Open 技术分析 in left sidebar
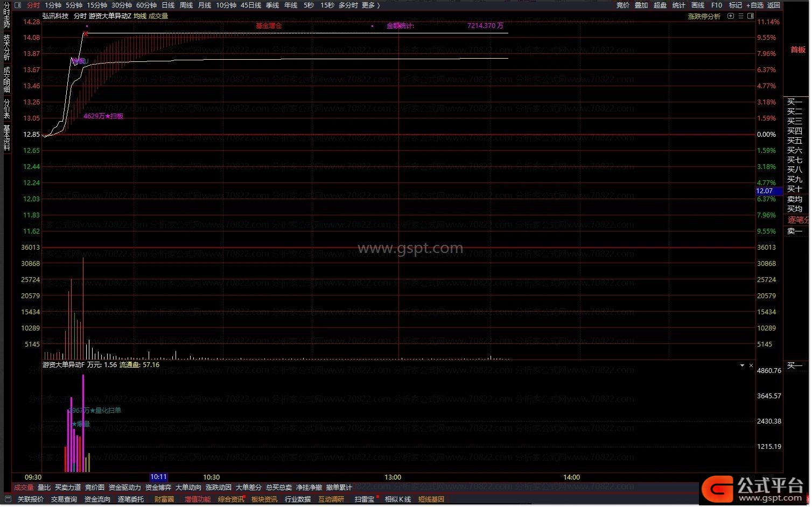Screen dimensions: 812x507 pyautogui.click(x=7, y=47)
